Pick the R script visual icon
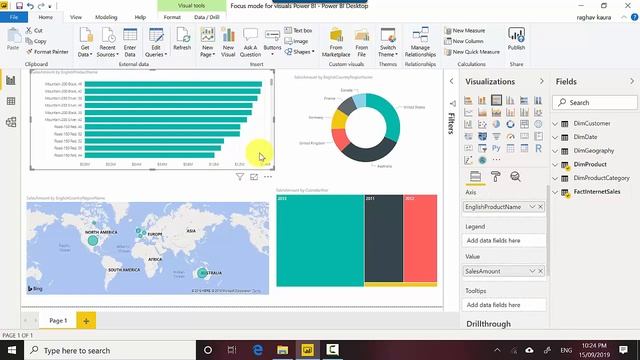Image resolution: width=640 pixels, height=360 pixels. [x=538, y=148]
